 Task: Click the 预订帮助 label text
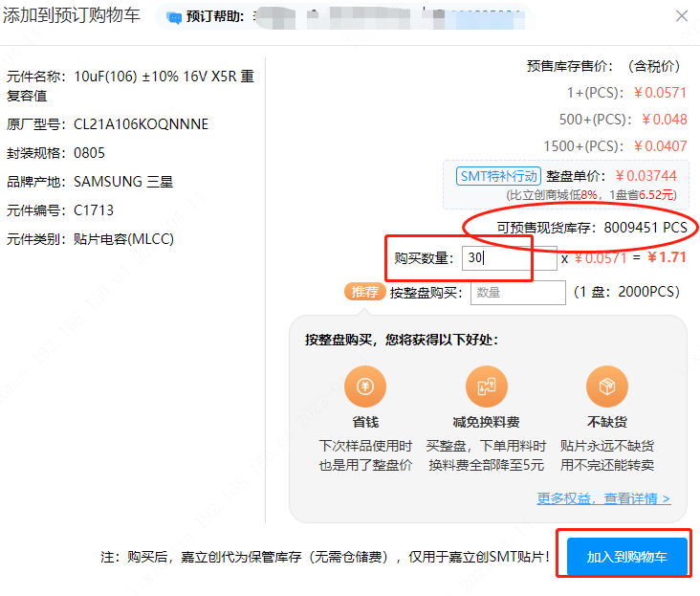215,17
